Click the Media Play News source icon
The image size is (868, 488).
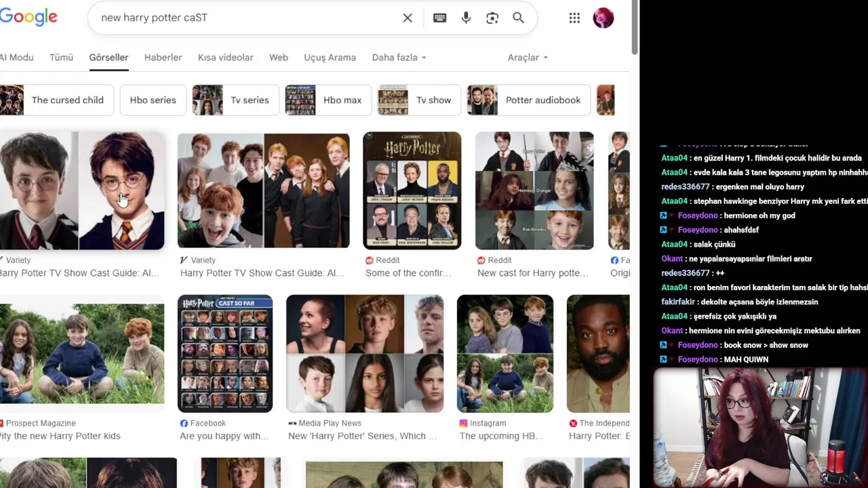pos(292,423)
